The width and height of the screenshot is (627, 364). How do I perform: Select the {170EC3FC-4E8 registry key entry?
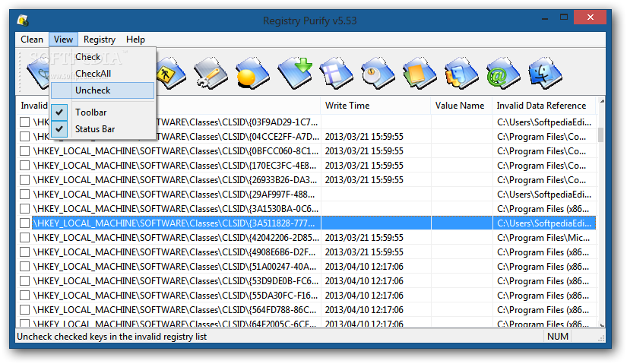coord(175,165)
